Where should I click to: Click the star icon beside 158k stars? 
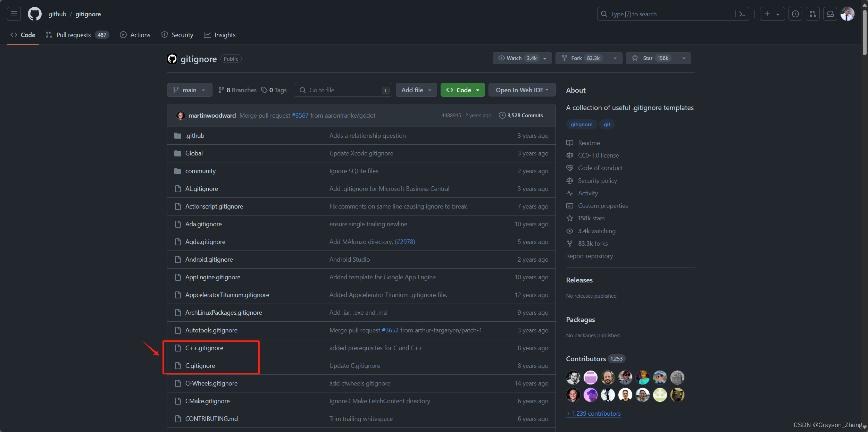(570, 218)
